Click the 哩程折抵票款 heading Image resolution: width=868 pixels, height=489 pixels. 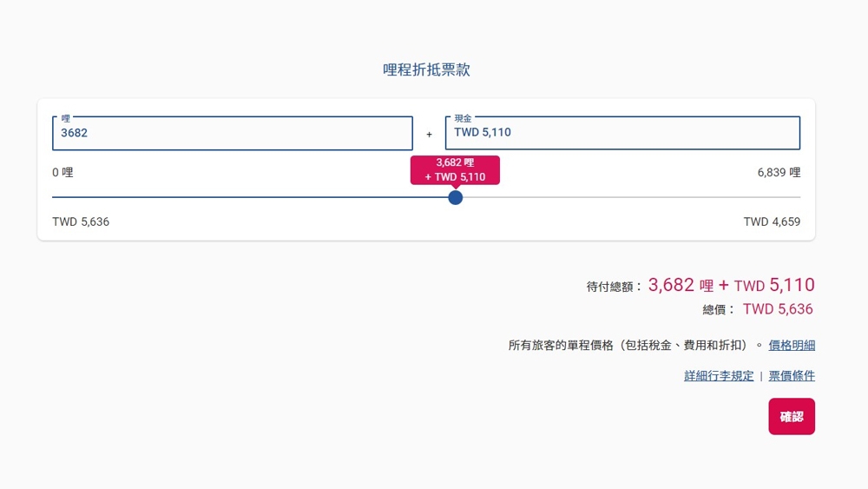tap(427, 70)
